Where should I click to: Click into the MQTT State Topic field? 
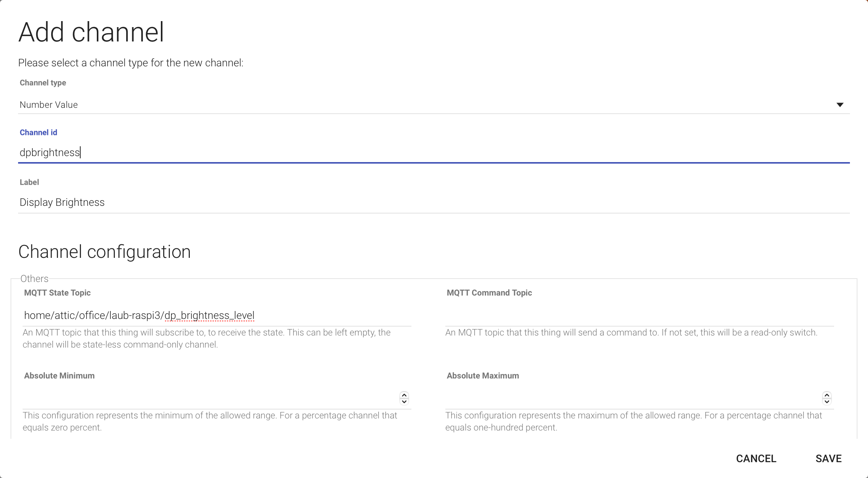pyautogui.click(x=217, y=316)
